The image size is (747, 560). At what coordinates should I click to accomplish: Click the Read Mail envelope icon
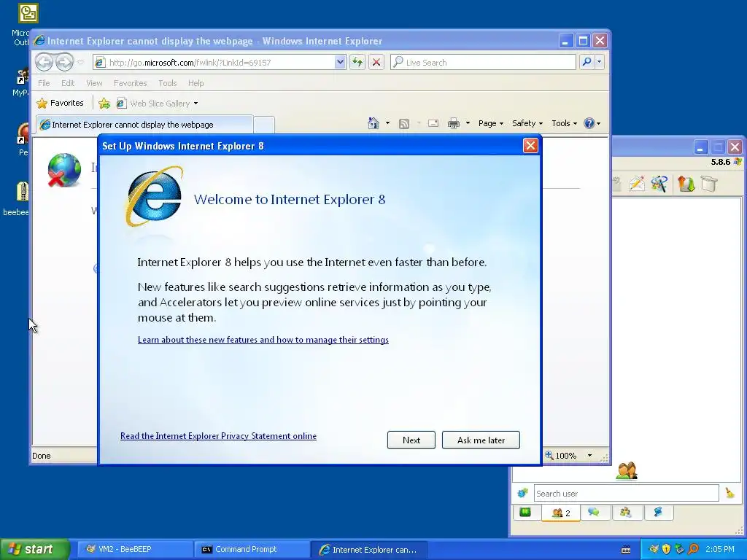433,123
